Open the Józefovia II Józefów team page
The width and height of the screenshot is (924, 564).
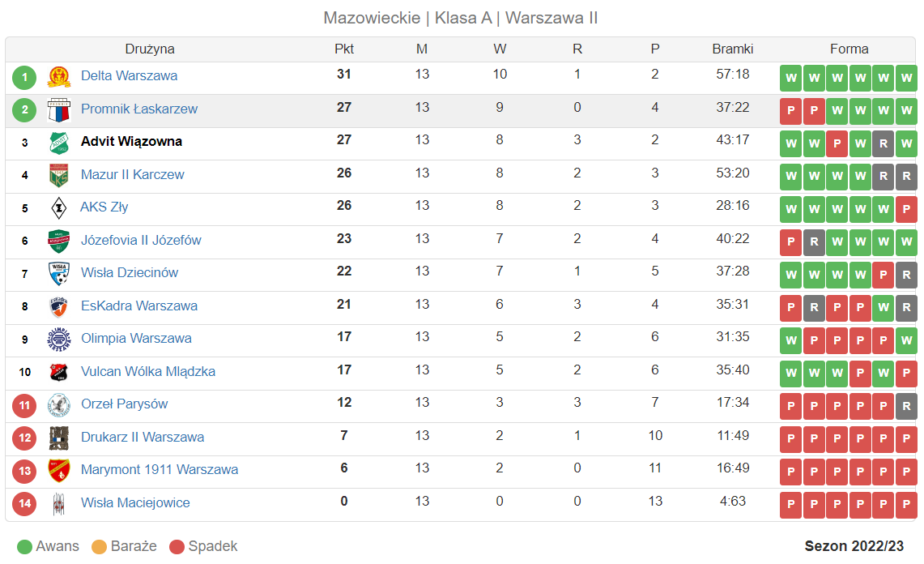pyautogui.click(x=141, y=240)
